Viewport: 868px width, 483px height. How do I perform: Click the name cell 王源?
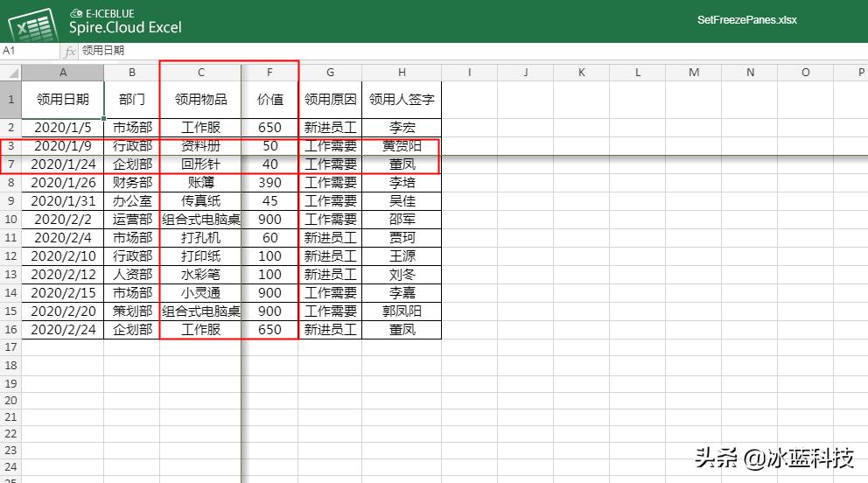coord(402,256)
